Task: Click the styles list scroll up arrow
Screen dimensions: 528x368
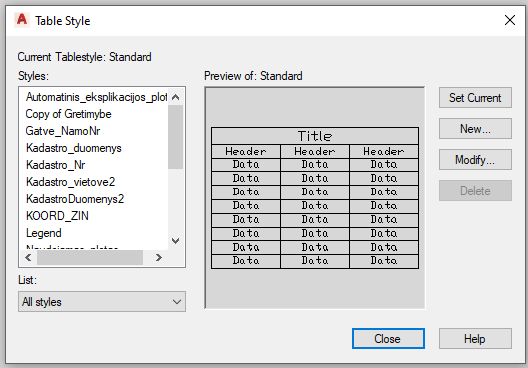Action: (x=175, y=97)
